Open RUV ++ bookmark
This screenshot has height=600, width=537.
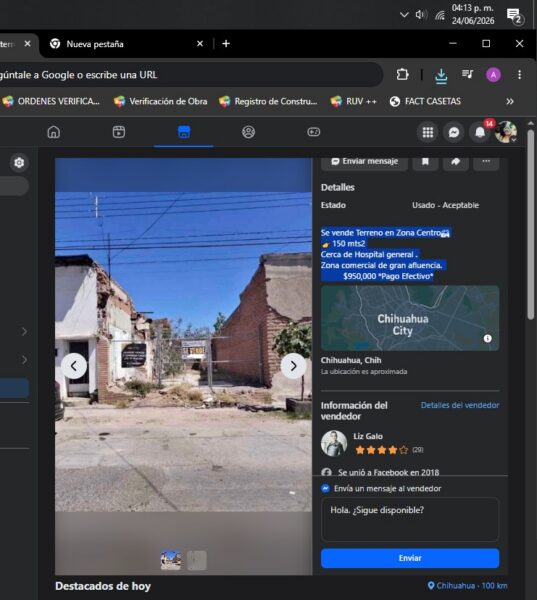354,101
